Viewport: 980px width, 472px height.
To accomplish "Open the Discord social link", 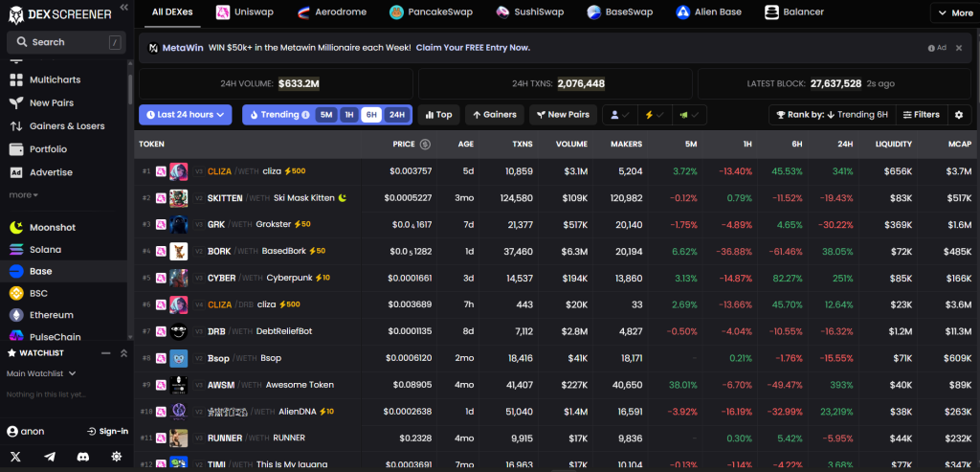I will coord(82,457).
